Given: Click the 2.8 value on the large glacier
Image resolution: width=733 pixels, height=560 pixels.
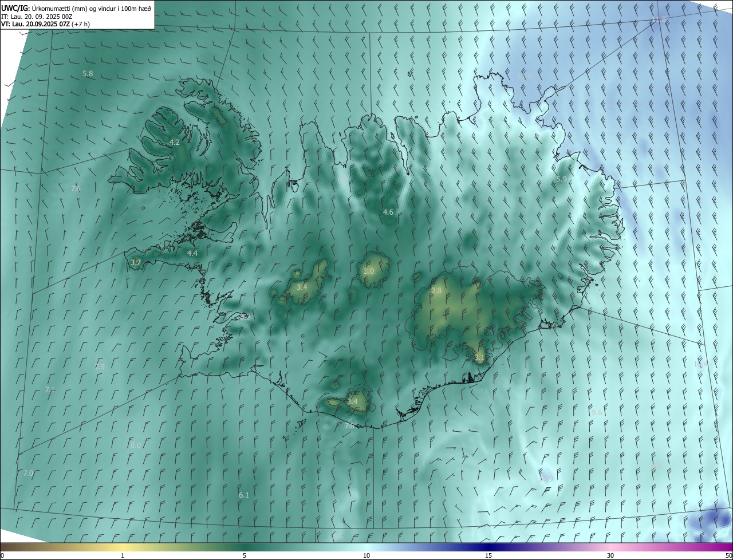Looking at the screenshot, I should pyautogui.click(x=436, y=291).
